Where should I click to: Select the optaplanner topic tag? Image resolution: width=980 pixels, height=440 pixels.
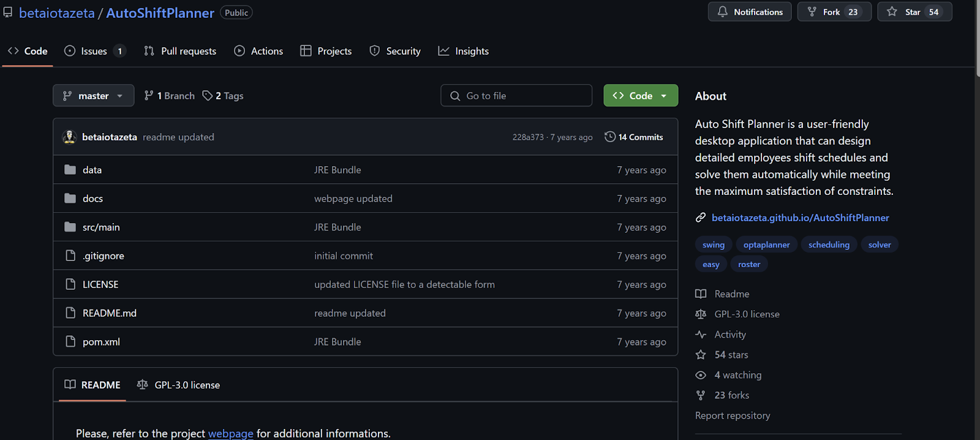pos(767,245)
